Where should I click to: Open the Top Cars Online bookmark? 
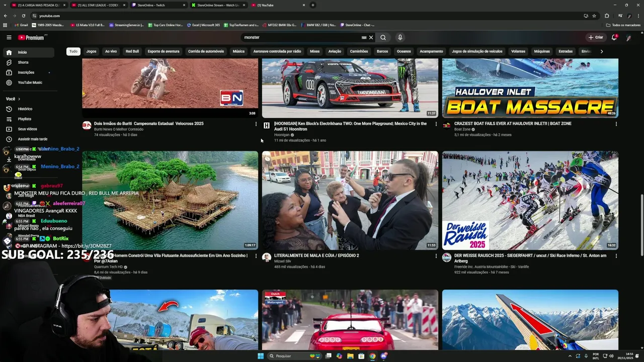[x=166, y=25]
